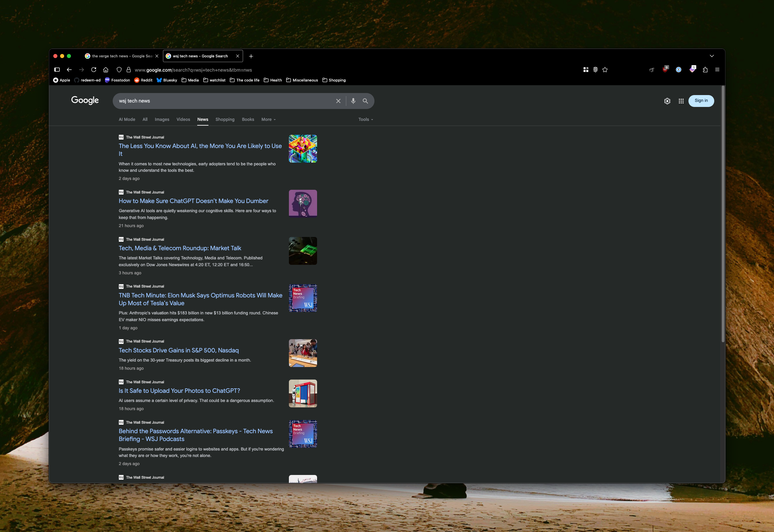Expand the list all tabs chevron

click(712, 56)
